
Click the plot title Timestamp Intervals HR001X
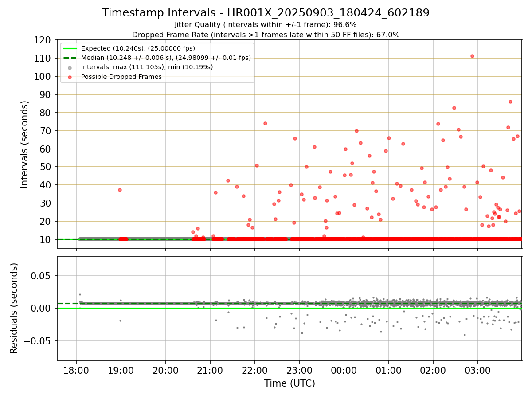pos(266,13)
